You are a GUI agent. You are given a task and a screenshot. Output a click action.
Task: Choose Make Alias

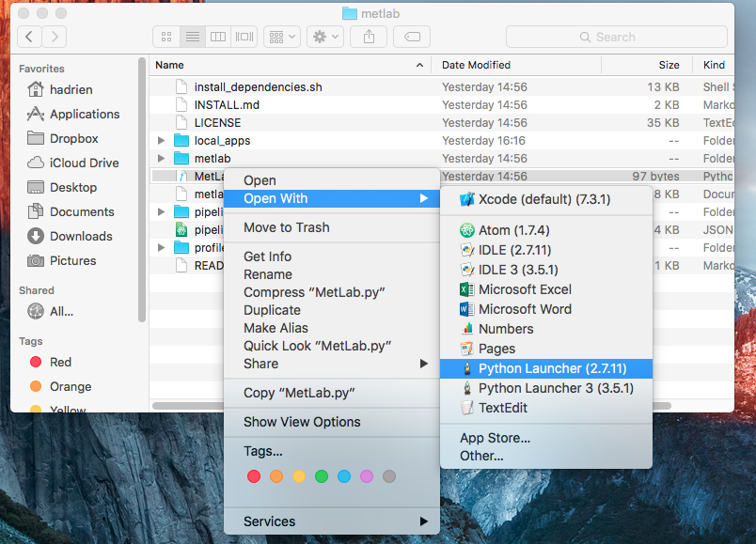point(332,328)
